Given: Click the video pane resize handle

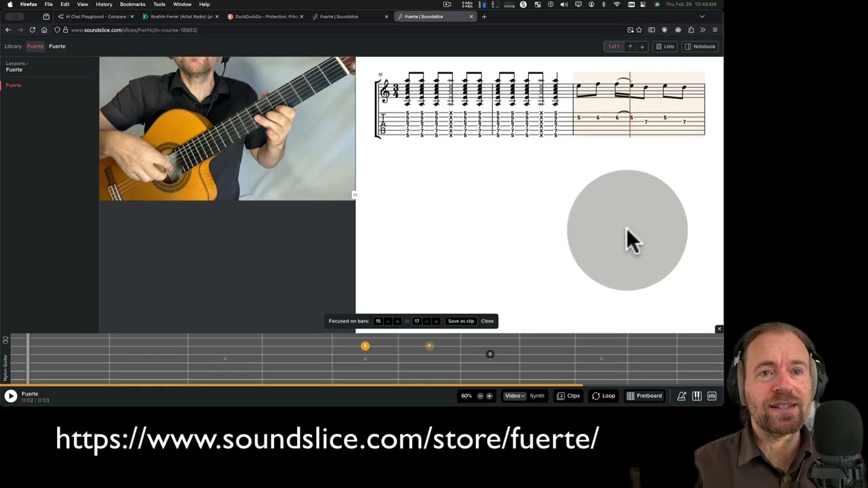Looking at the screenshot, I should [x=355, y=195].
